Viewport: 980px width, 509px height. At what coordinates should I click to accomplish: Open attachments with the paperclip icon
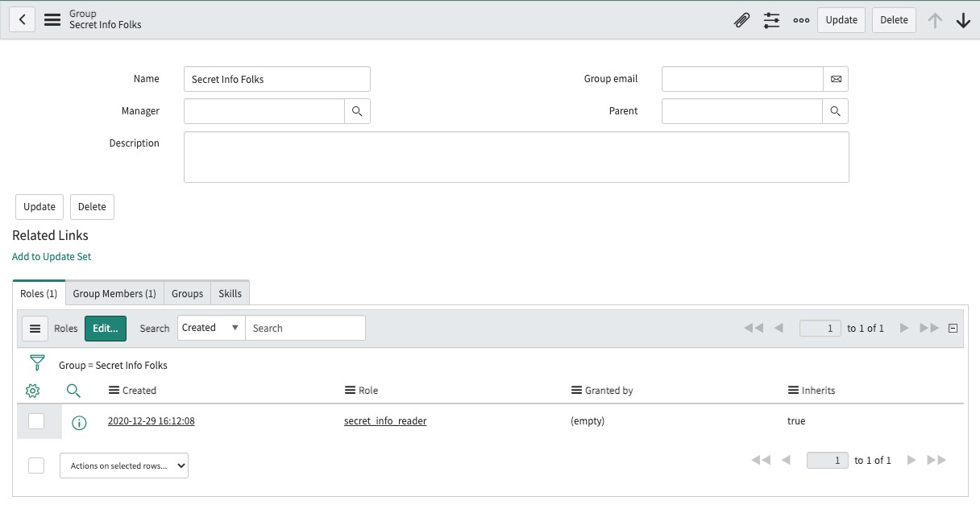[x=741, y=19]
